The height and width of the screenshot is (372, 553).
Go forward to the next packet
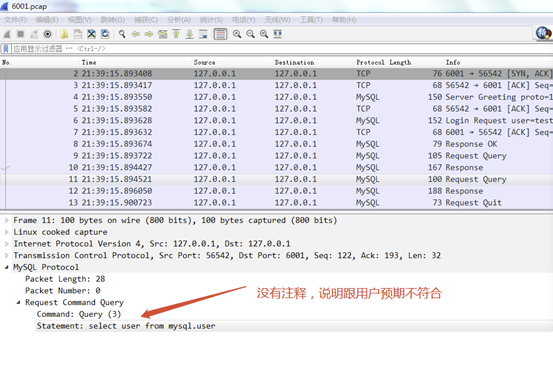tap(149, 34)
